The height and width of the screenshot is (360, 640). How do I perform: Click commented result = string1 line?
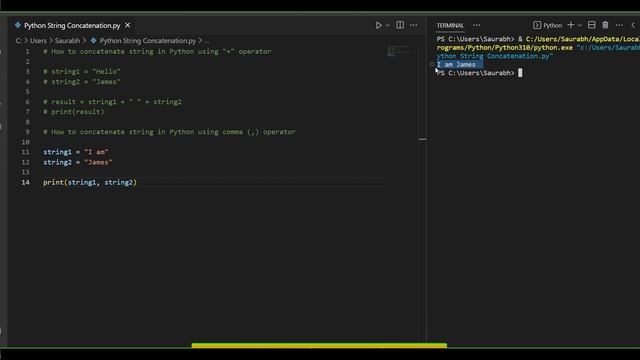pos(112,102)
